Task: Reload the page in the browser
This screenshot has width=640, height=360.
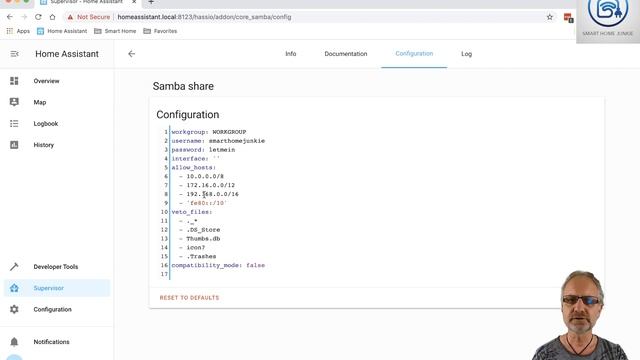Action: coord(38,17)
